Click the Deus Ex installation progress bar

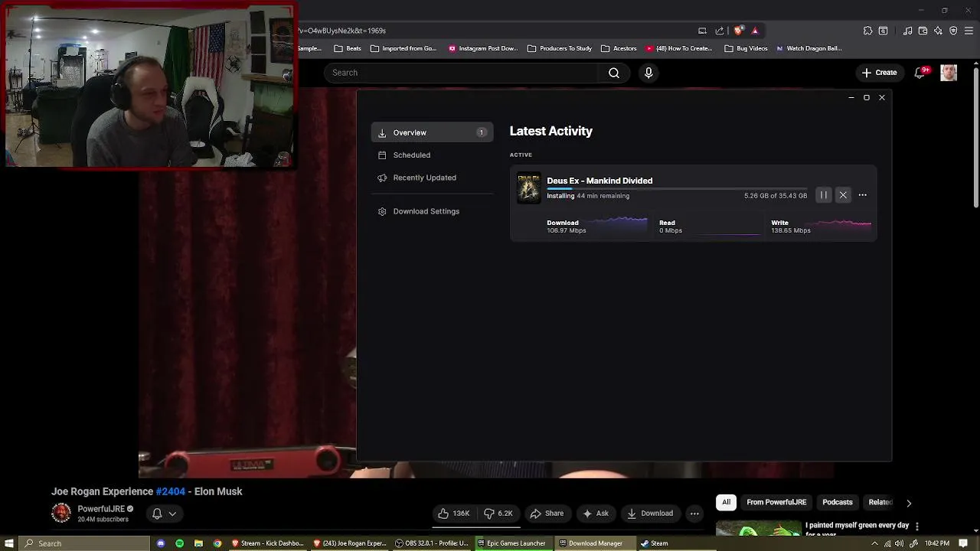677,188
